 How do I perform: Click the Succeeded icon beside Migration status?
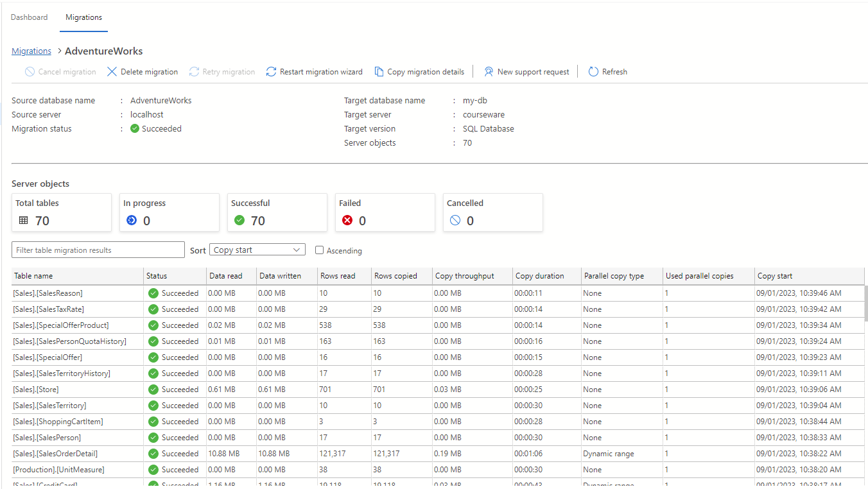coord(134,128)
